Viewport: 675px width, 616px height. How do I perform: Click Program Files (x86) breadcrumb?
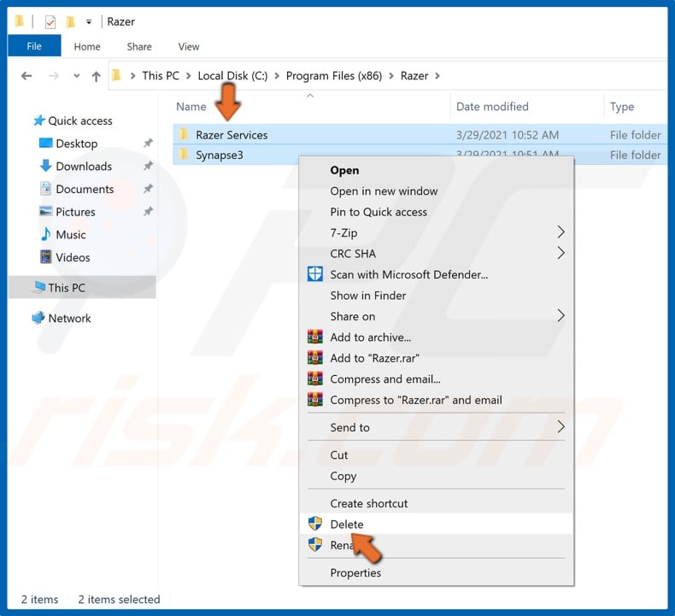pyautogui.click(x=334, y=76)
